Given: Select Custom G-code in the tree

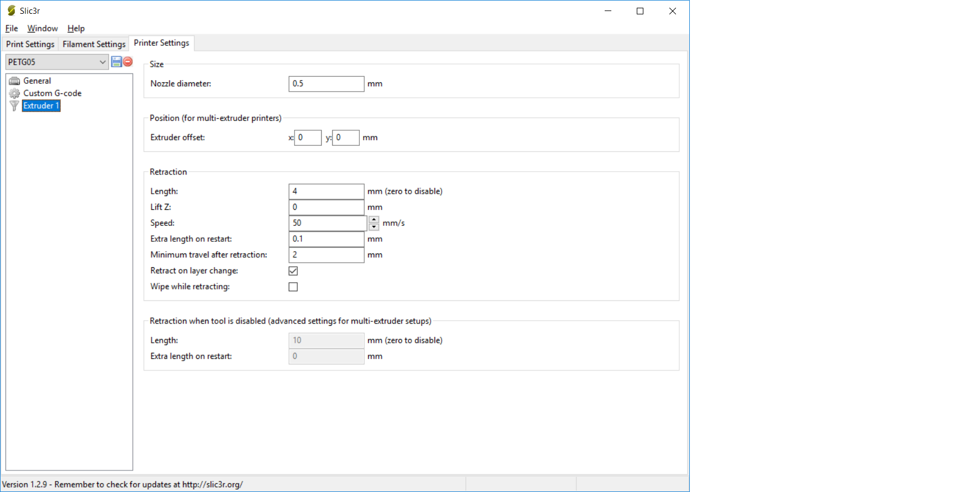Looking at the screenshot, I should tap(53, 93).
